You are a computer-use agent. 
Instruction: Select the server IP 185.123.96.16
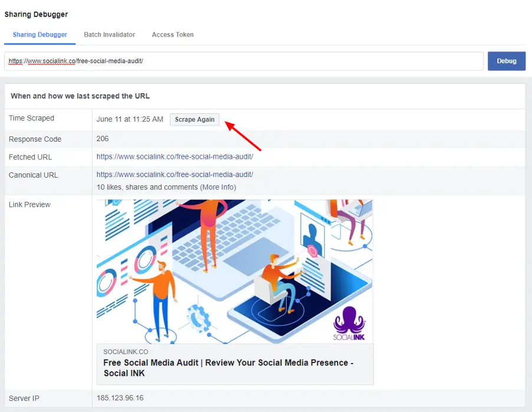(x=120, y=398)
